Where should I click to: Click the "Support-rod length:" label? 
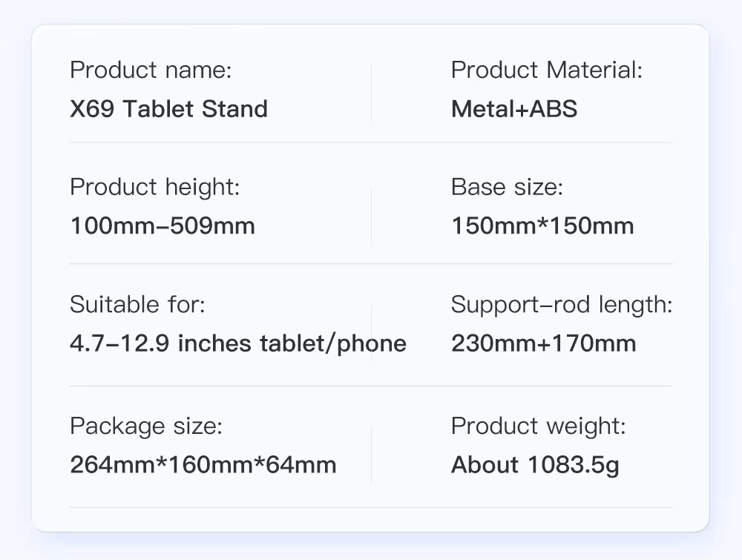tap(562, 304)
